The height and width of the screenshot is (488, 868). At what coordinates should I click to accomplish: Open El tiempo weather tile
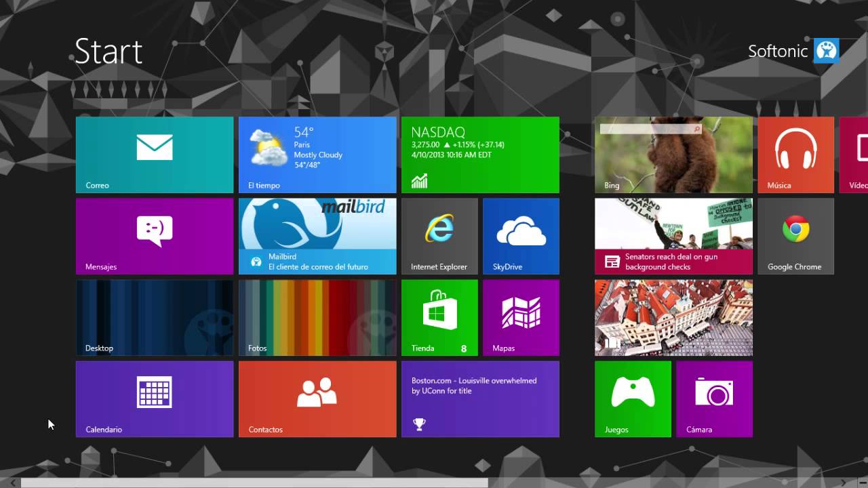pyautogui.click(x=317, y=155)
